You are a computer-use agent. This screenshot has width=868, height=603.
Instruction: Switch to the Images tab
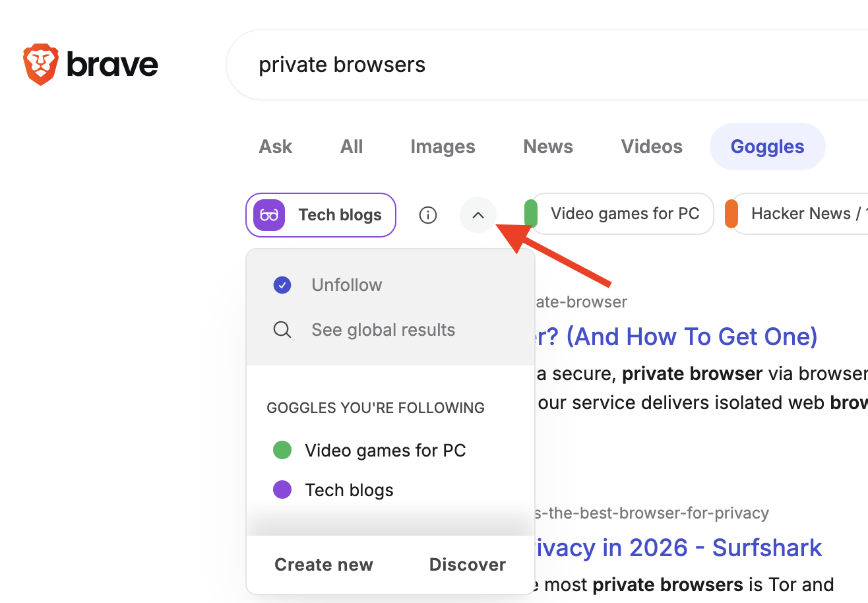point(443,146)
